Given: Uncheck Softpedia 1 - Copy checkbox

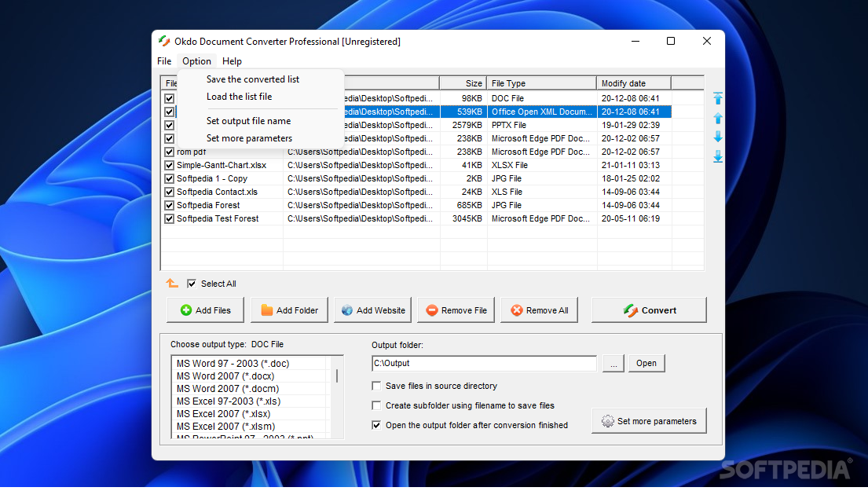Looking at the screenshot, I should click(170, 179).
